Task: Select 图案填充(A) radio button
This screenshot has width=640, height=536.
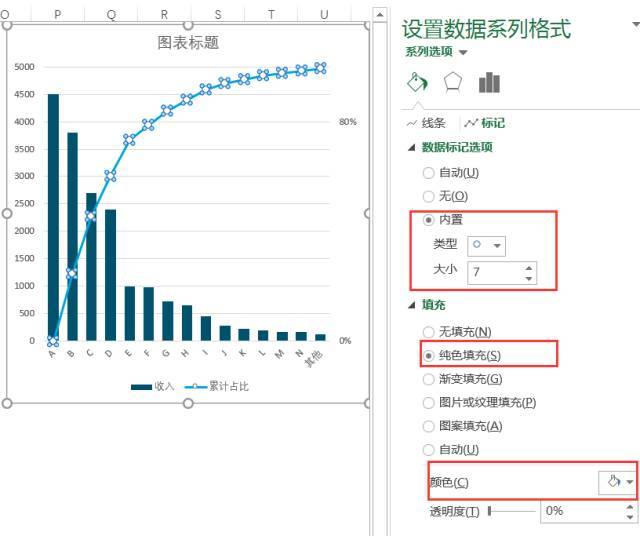Action: coord(428,426)
